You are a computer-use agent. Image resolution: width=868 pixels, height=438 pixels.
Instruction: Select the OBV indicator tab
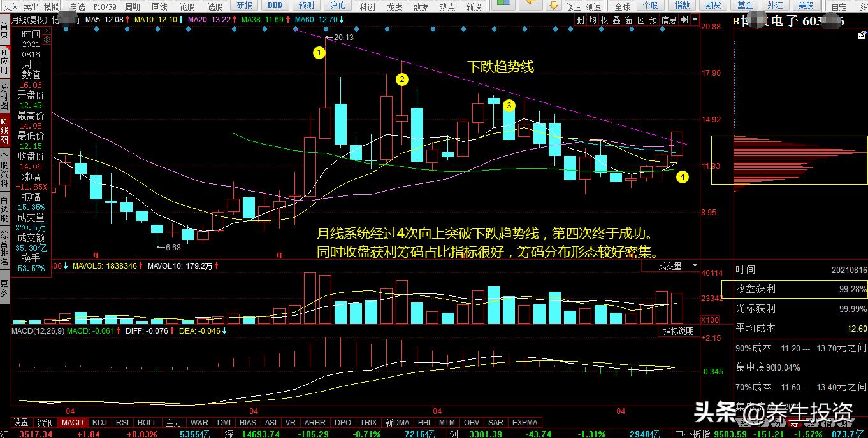472,422
